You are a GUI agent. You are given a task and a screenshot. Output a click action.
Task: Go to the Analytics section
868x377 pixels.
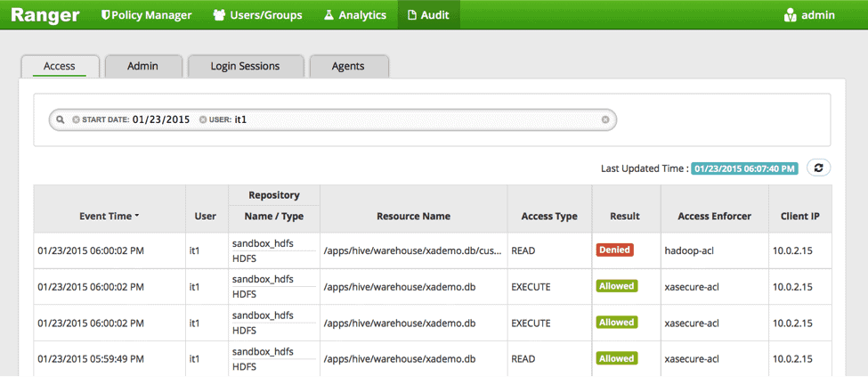click(354, 15)
